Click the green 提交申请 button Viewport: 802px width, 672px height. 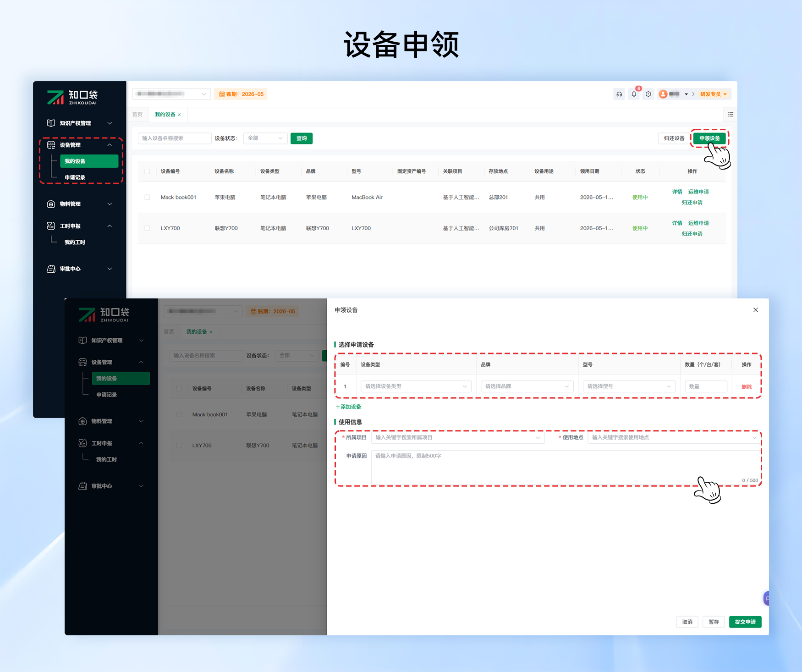click(745, 622)
